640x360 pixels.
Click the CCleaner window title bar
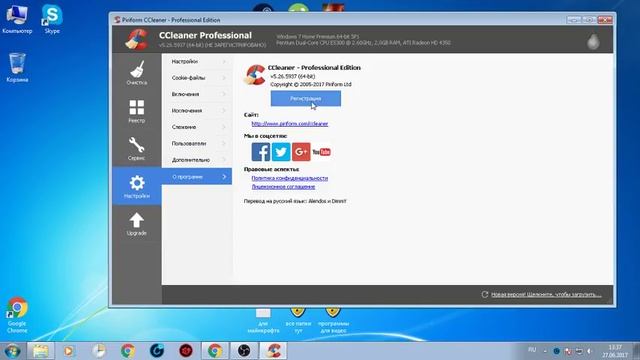339,20
